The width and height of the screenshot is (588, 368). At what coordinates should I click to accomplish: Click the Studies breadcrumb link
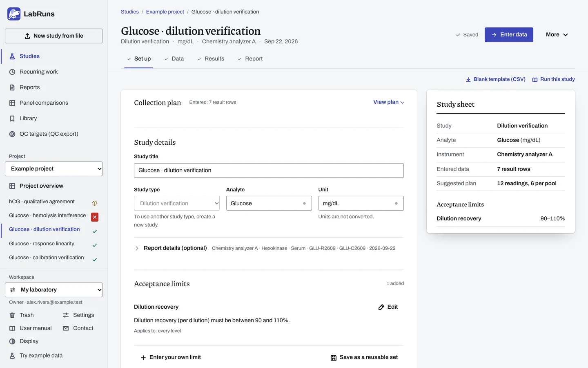click(x=130, y=12)
